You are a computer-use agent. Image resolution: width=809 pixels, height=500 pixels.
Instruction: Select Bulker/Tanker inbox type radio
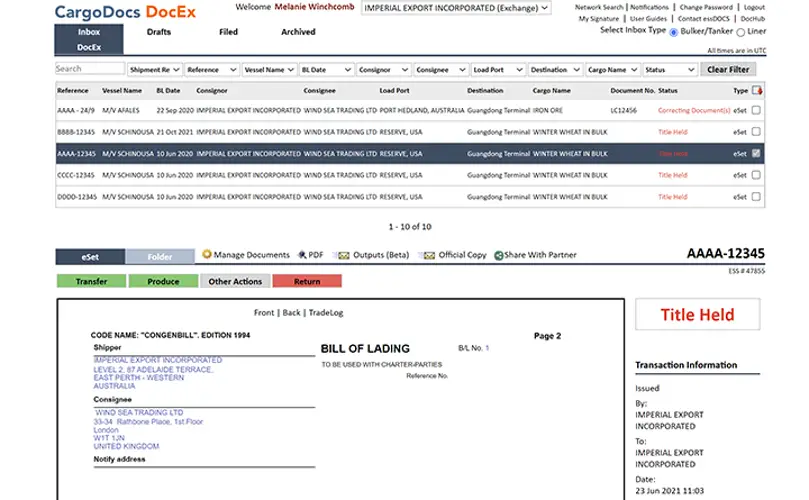(673, 32)
